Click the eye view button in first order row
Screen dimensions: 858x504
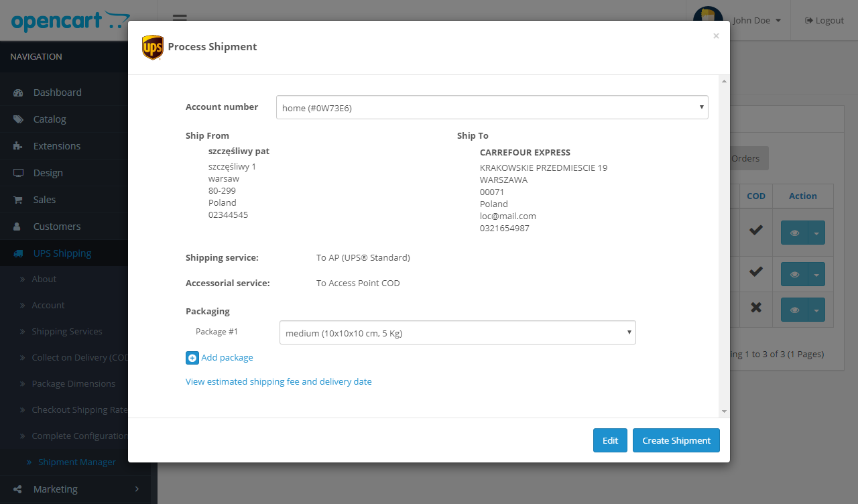794,233
